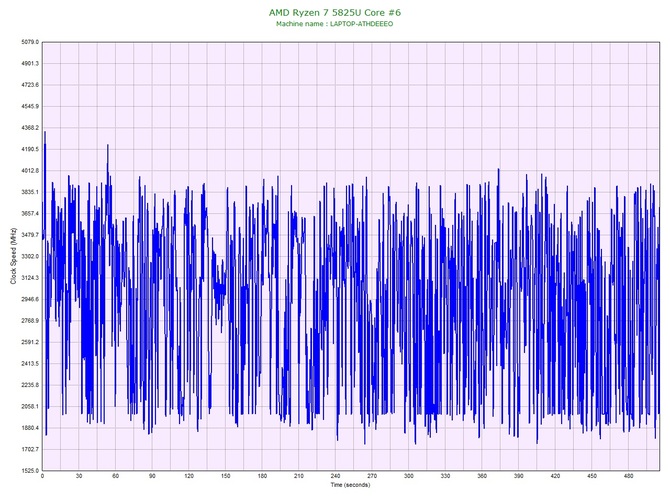Click the y-axis value 2768.9

pyautogui.click(x=30, y=321)
